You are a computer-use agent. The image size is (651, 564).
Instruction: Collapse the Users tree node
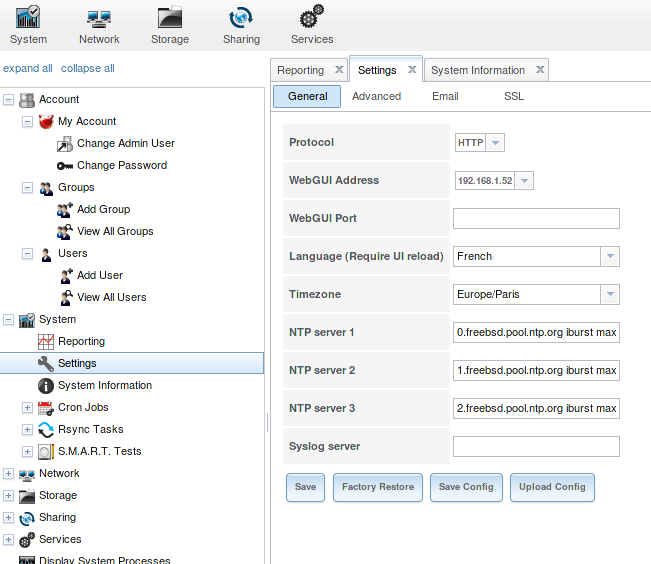click(27, 254)
